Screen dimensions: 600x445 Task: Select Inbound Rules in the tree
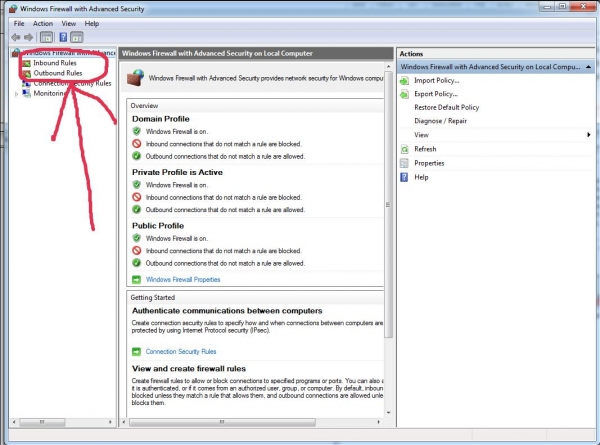[55, 63]
